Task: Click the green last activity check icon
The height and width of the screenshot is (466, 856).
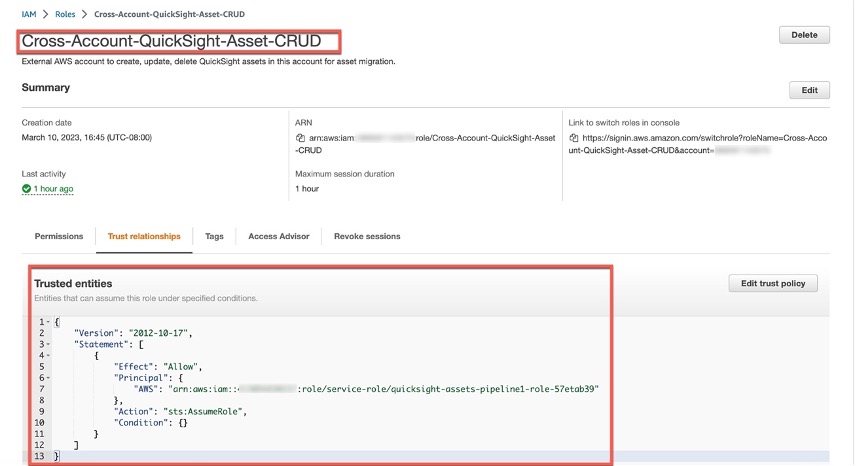Action: coord(26,189)
